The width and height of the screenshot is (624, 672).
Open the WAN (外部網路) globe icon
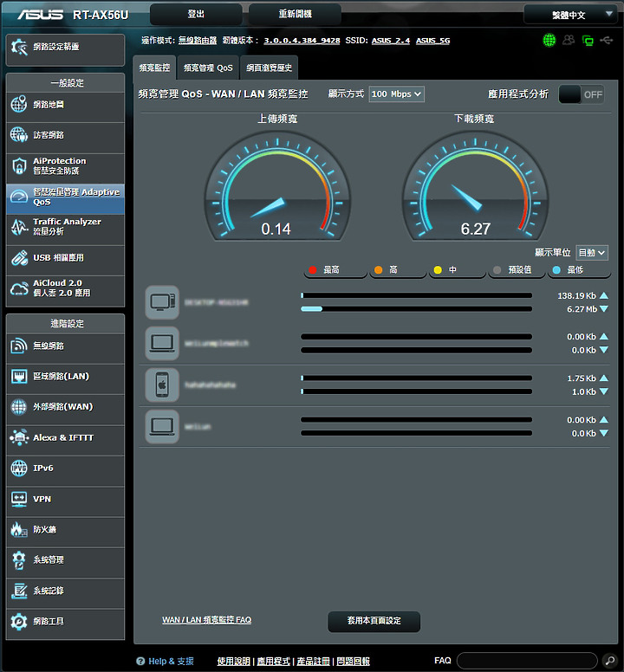coord(19,407)
